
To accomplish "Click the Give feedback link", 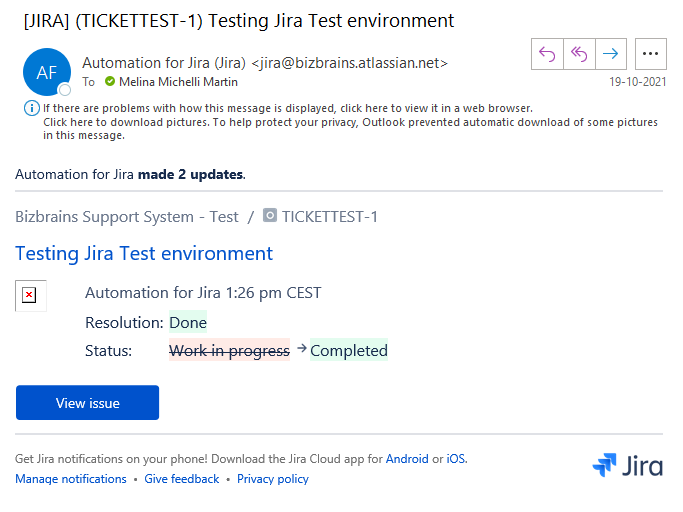I will coord(182,479).
